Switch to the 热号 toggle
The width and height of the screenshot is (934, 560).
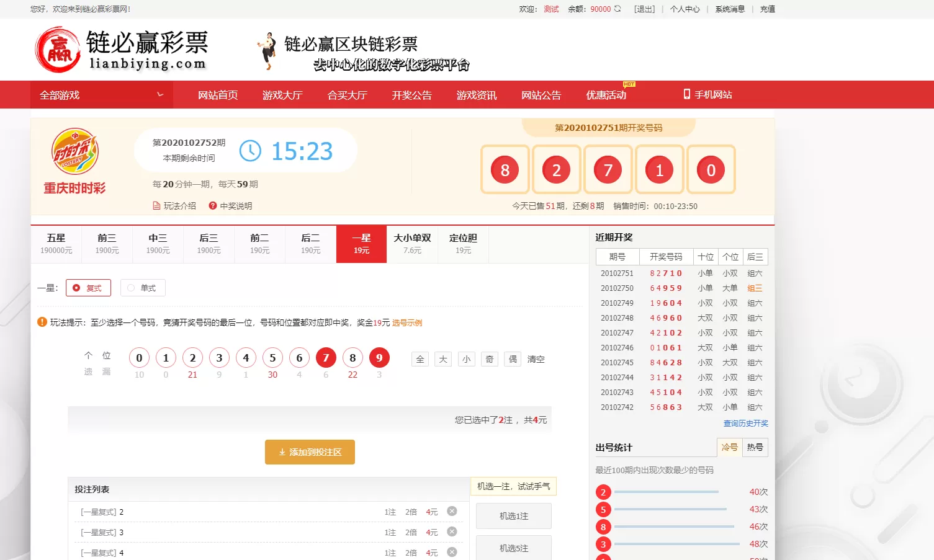pos(755,447)
